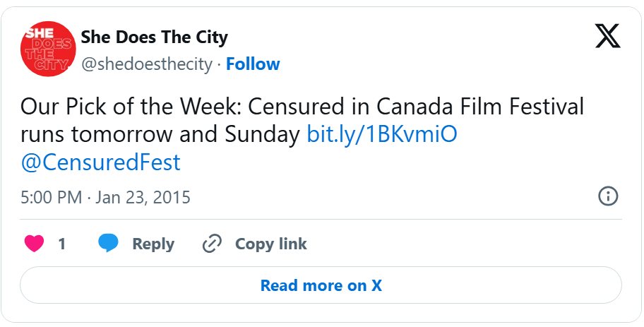Click the like count number 1

(x=62, y=244)
